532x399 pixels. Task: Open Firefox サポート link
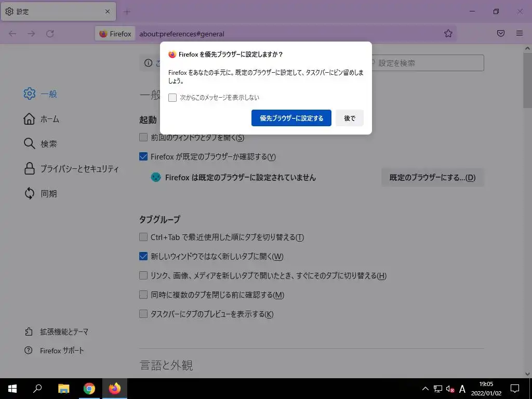[x=54, y=351]
